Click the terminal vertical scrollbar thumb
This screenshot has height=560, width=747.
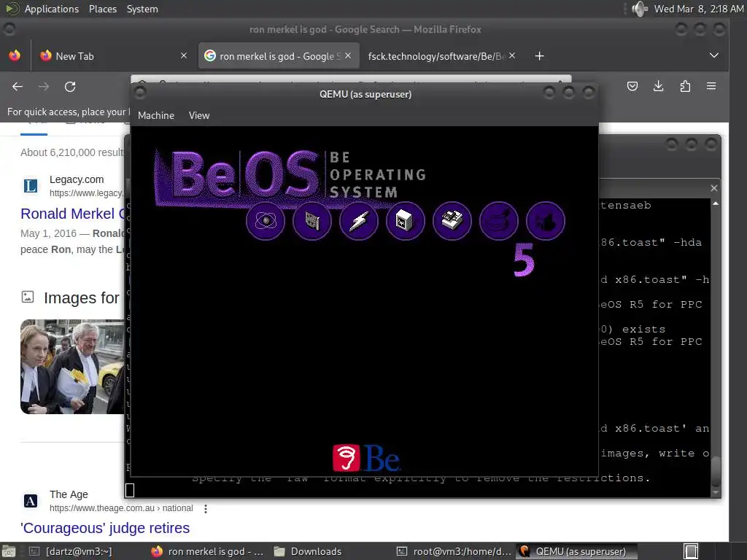716,470
